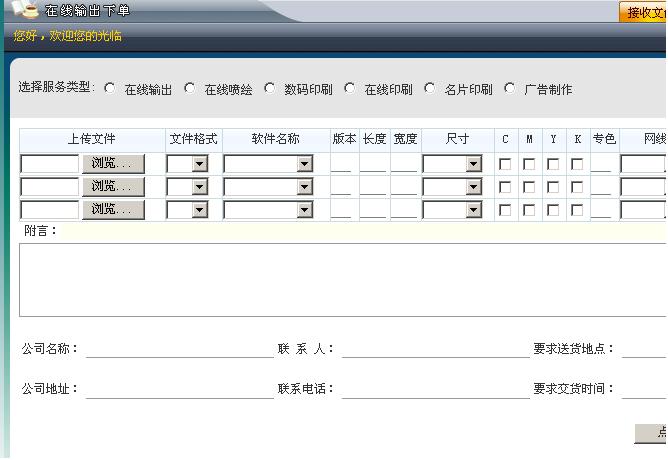Click the 文件格式 column header

pyautogui.click(x=193, y=139)
